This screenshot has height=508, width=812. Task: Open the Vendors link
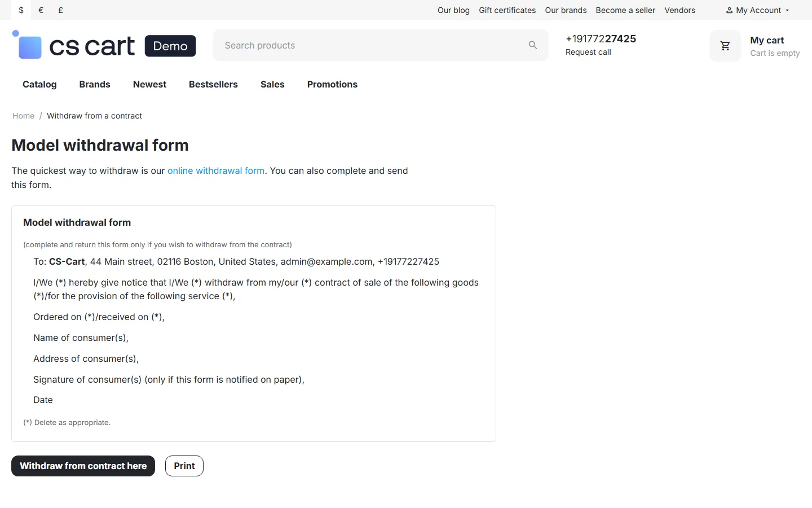click(679, 10)
